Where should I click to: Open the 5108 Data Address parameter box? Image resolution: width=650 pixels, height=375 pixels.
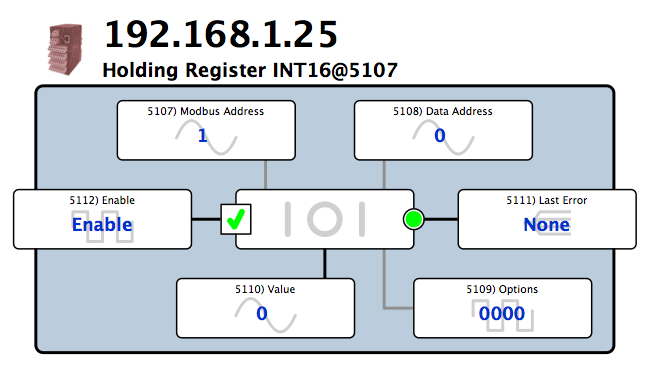(443, 130)
